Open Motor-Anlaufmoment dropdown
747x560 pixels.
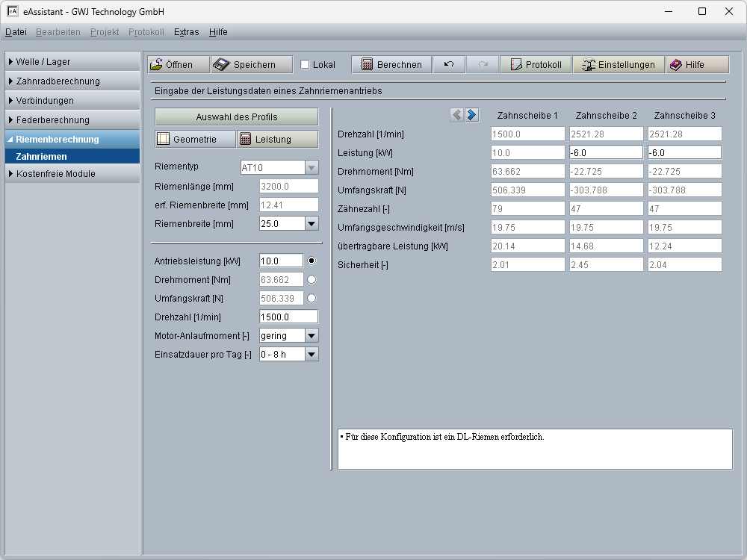[311, 336]
